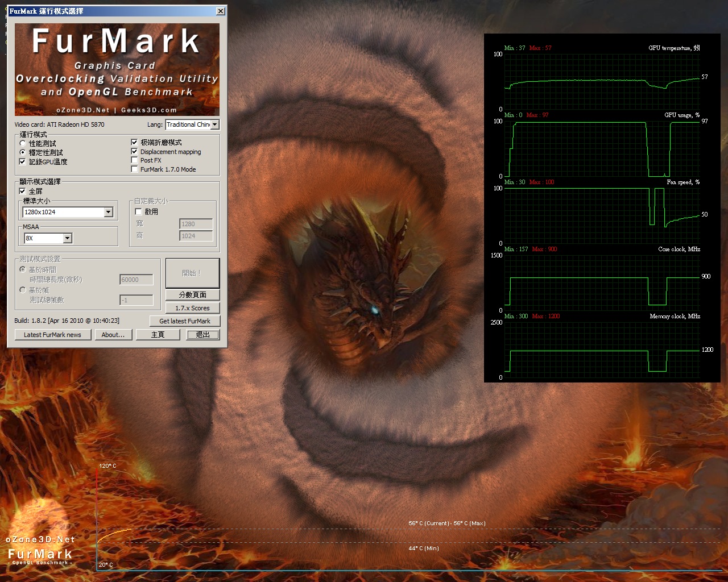This screenshot has height=582, width=728.
Task: Click the -1 total frames field
Action: (136, 300)
